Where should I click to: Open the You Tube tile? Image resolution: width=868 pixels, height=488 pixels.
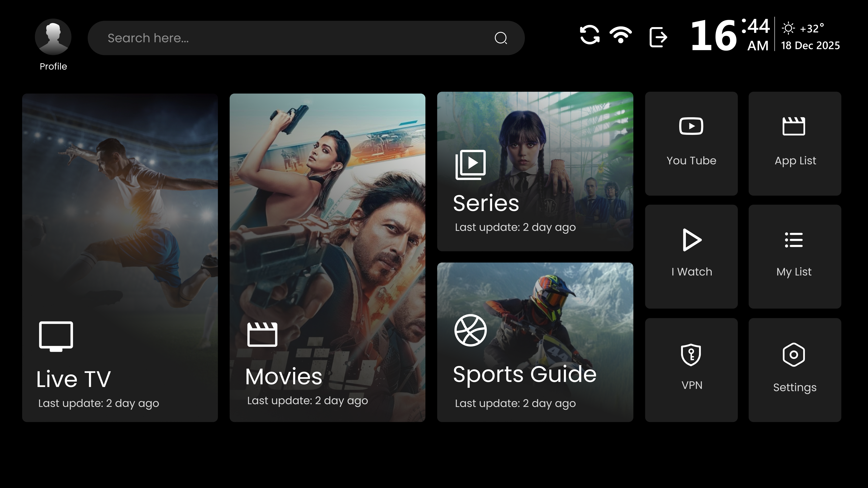tap(691, 144)
